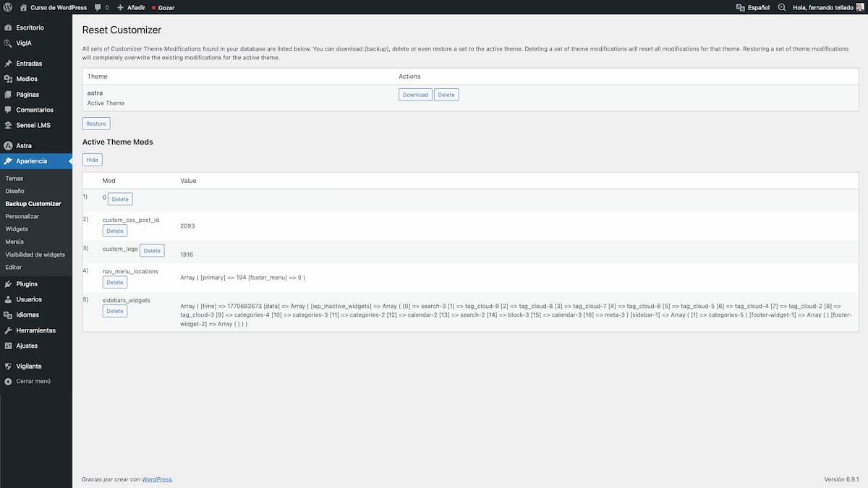Click the VigIA sidebar icon
868x488 pixels.
click(8, 43)
